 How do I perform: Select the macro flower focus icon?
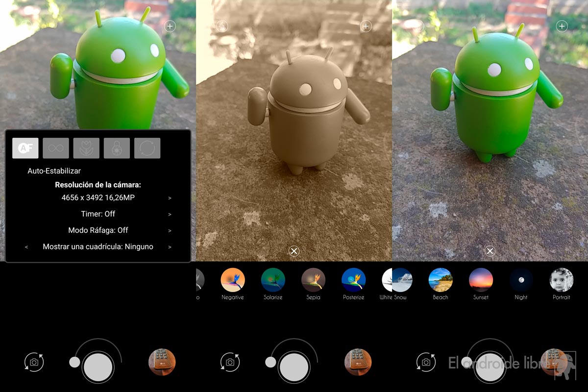tap(86, 148)
